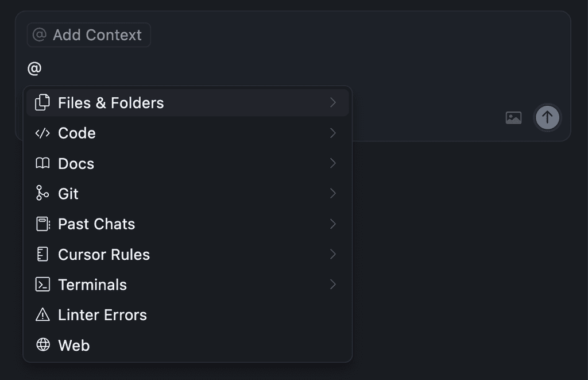Expand the Docs submenu chevron
The height and width of the screenshot is (380, 588).
[334, 163]
